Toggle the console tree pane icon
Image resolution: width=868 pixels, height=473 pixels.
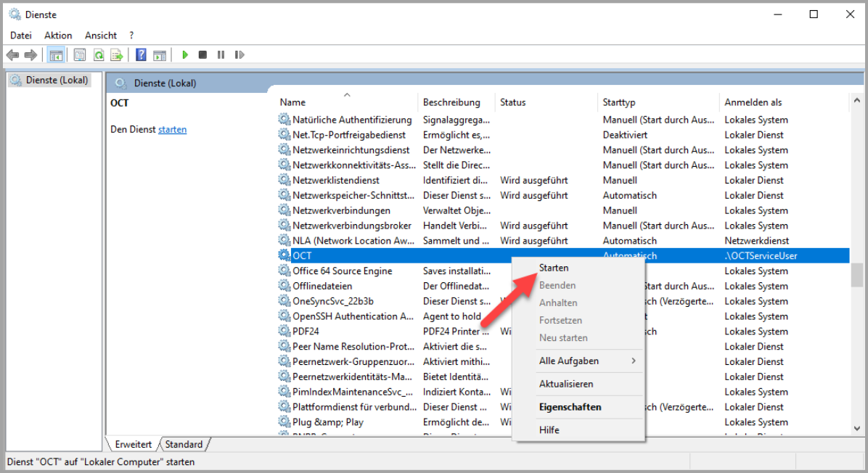pyautogui.click(x=55, y=55)
